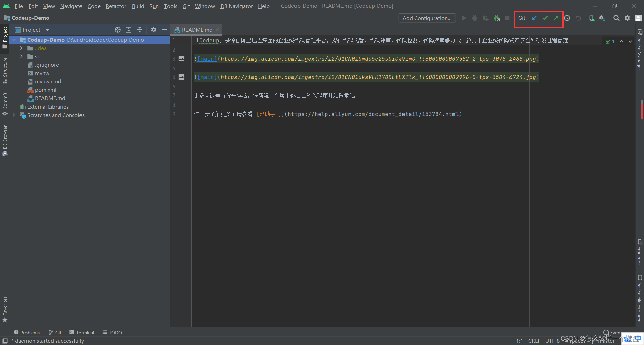Open the Tools menu
Screen dimensions: 644x345
170,6
